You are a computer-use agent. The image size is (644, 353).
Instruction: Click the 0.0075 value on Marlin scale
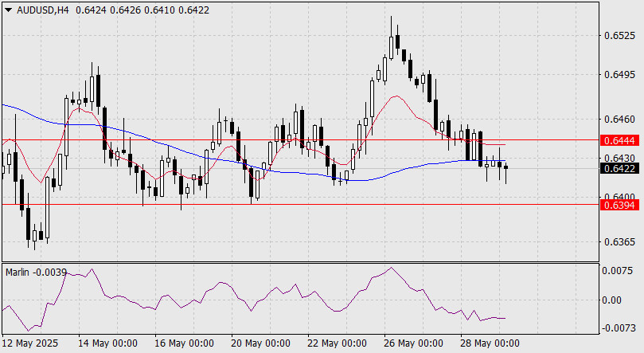(x=617, y=271)
